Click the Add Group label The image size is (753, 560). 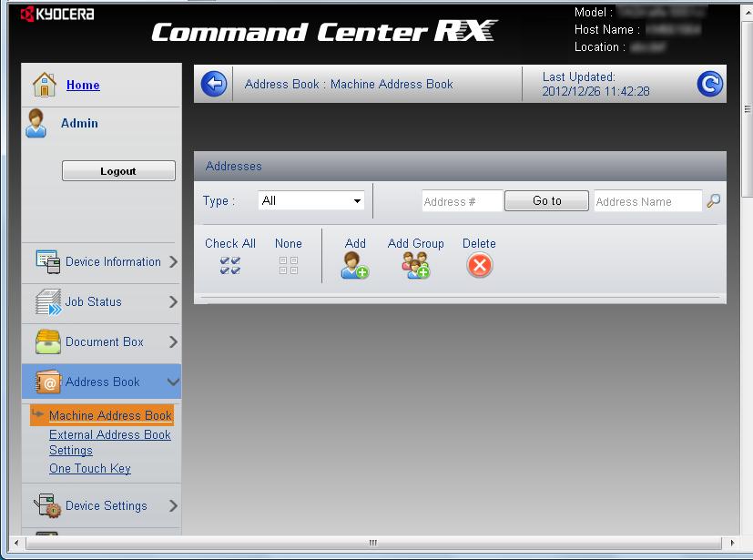[x=415, y=243]
